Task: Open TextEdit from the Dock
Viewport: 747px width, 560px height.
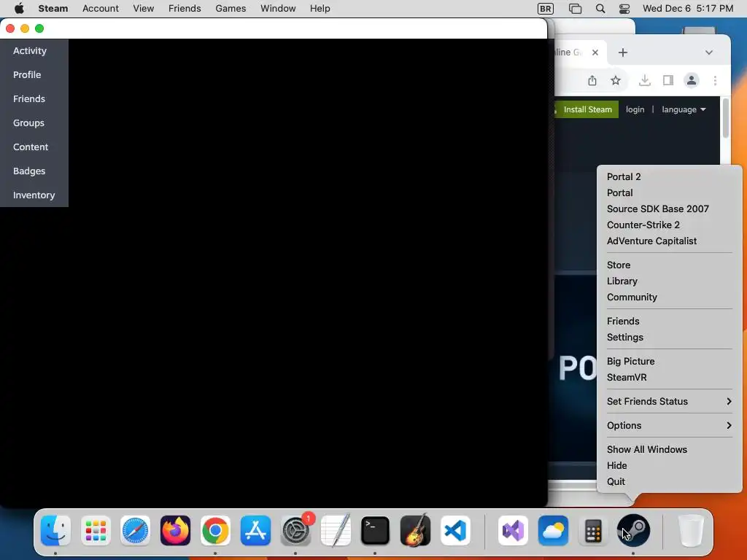Action: pos(336,530)
